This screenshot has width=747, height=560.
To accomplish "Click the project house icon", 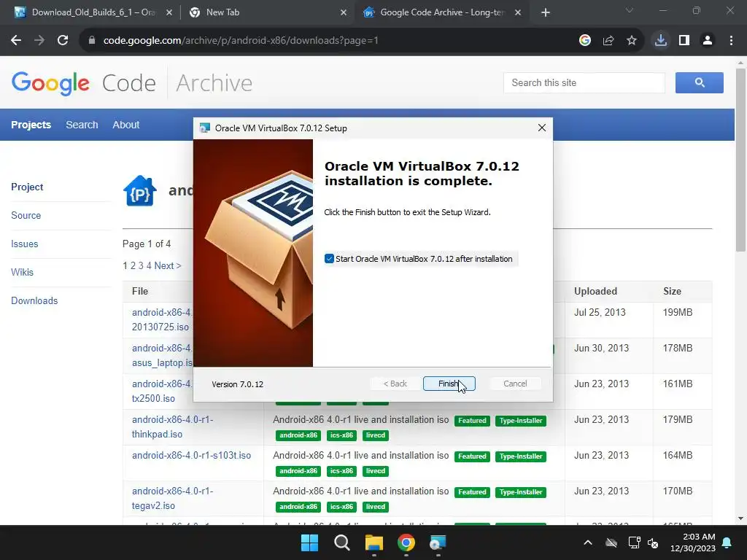I will coord(140,190).
